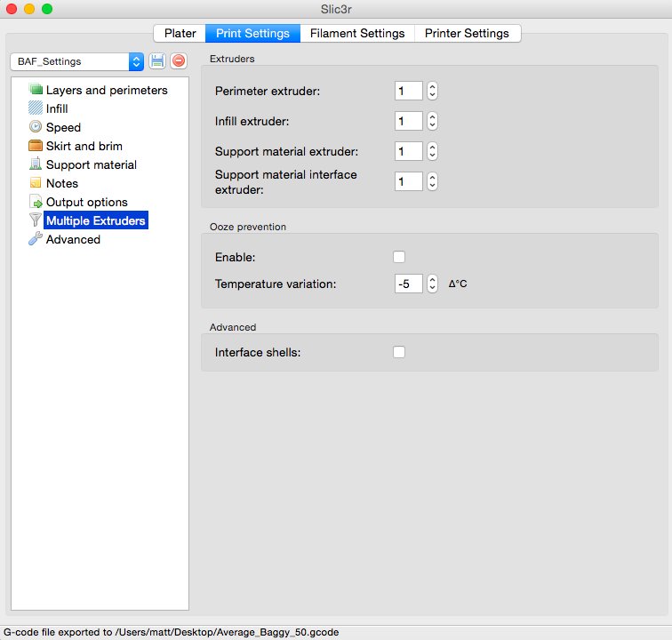Click the Perimeter extruder stepper arrows
The image size is (672, 640).
(432, 91)
